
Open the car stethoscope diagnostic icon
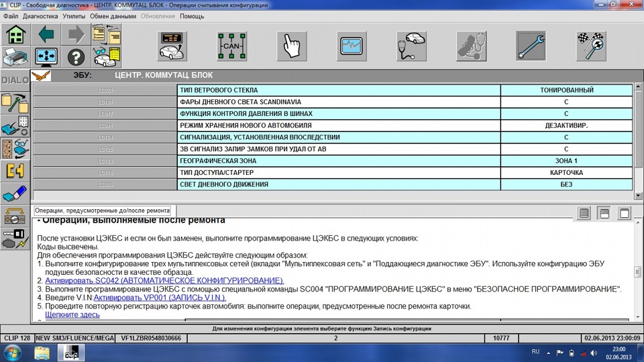[x=411, y=46]
